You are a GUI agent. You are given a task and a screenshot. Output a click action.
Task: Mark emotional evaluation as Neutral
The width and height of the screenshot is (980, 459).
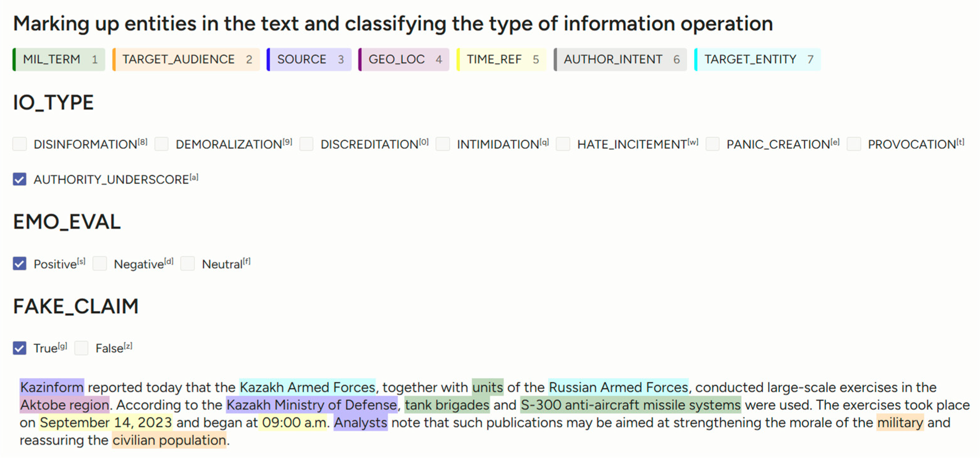(188, 263)
